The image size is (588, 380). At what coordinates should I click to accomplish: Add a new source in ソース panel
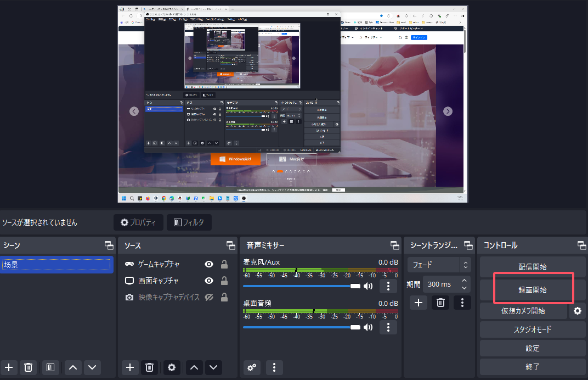[129, 367]
